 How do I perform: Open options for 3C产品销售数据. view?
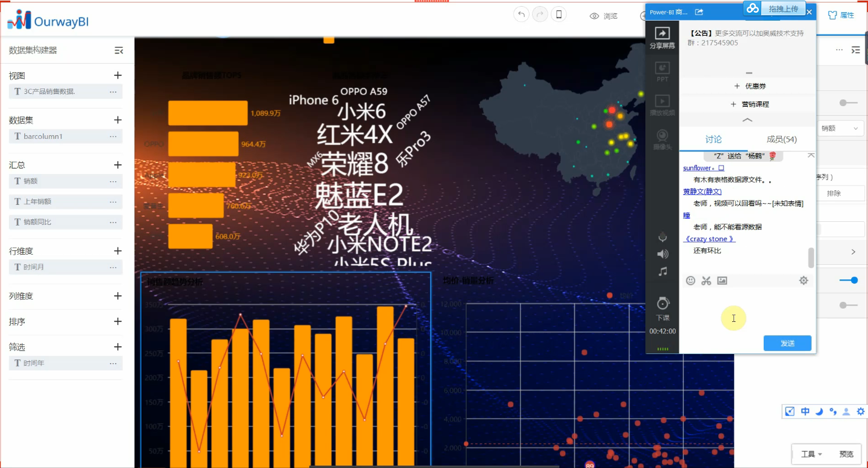[113, 92]
